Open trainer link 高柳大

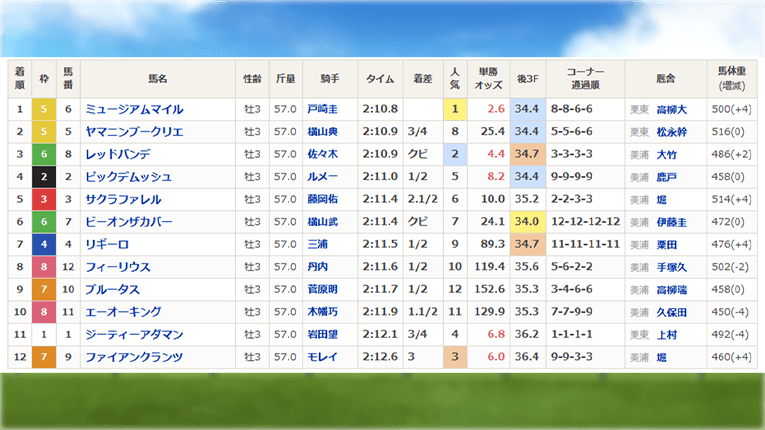click(x=671, y=110)
